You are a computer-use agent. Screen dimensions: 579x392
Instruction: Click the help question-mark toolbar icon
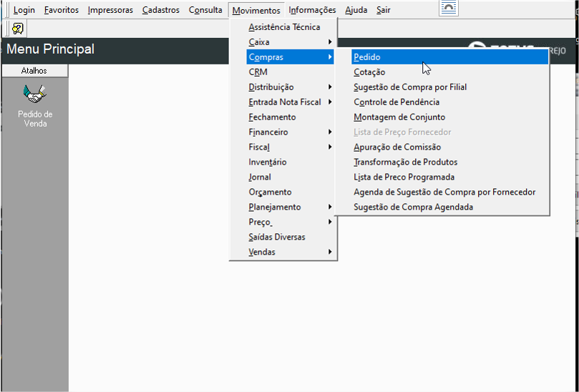pos(17,29)
